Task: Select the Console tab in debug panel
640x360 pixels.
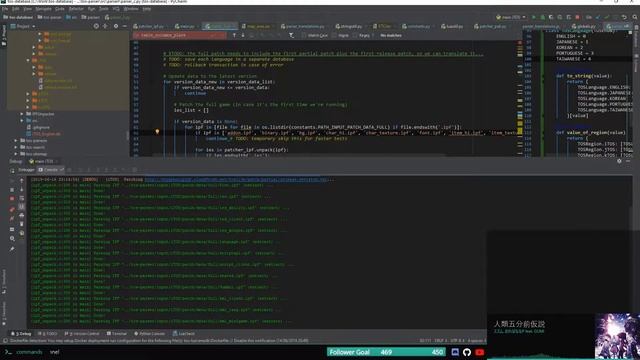Action: coord(51,170)
